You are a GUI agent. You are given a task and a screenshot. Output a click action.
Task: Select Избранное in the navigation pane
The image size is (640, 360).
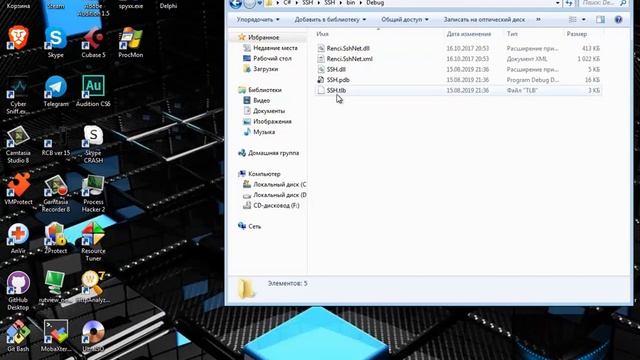(x=263, y=38)
